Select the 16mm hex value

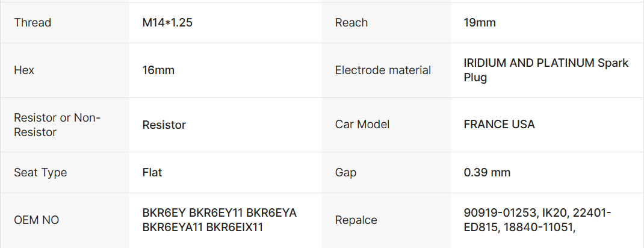pos(158,70)
